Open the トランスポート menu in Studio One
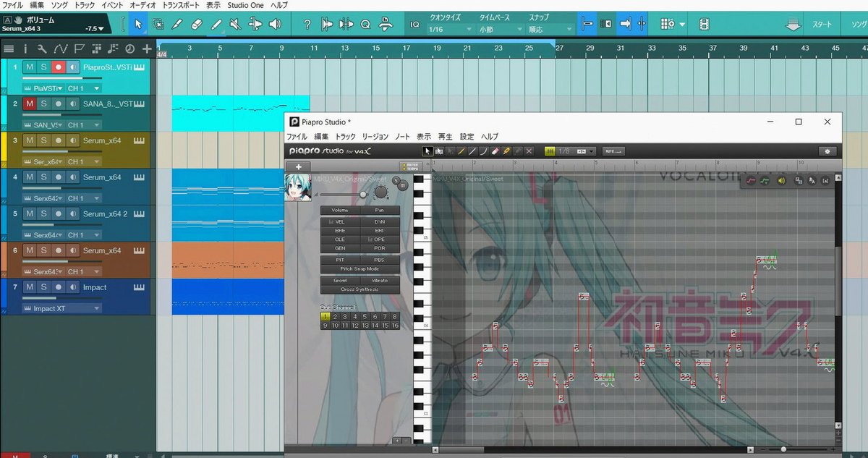Image resolution: width=868 pixels, height=458 pixels. tap(182, 5)
